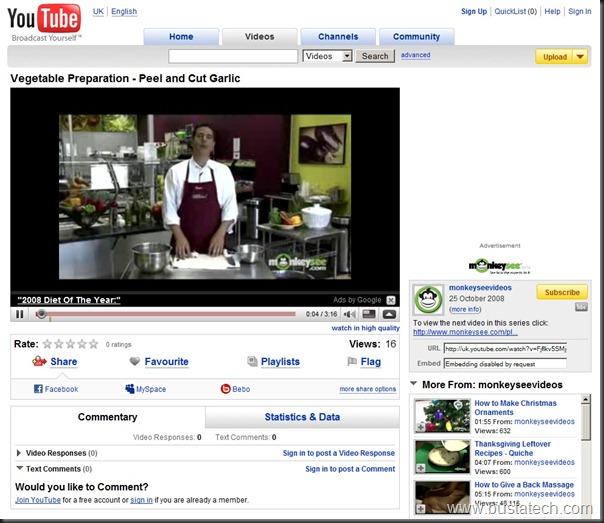Click the video progress slider handle

coord(41,314)
